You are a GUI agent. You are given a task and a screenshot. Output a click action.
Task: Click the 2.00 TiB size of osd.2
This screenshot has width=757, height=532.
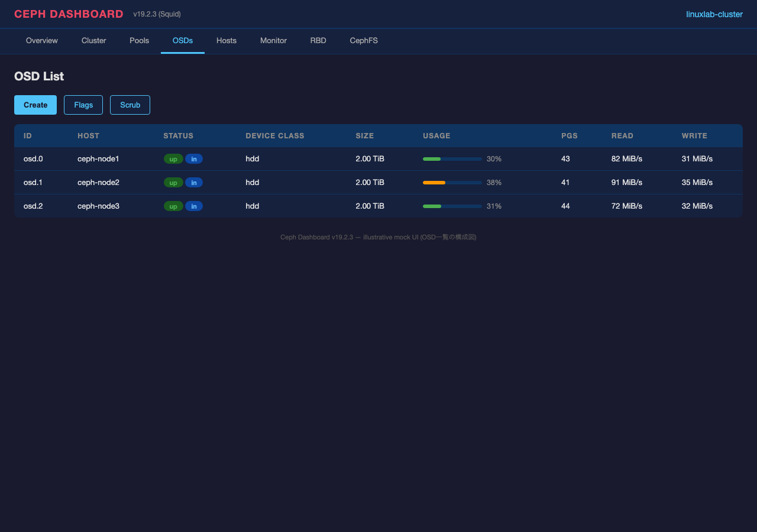[x=370, y=206]
